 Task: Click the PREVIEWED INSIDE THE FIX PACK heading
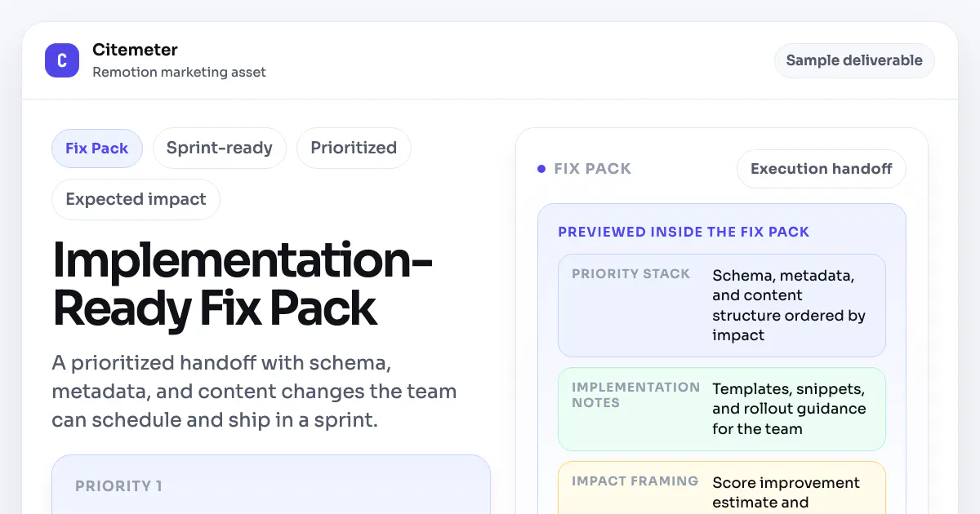(684, 232)
